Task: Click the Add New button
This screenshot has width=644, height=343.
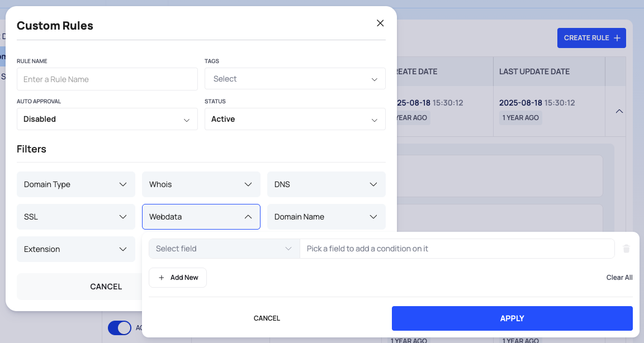Action: [x=178, y=278]
